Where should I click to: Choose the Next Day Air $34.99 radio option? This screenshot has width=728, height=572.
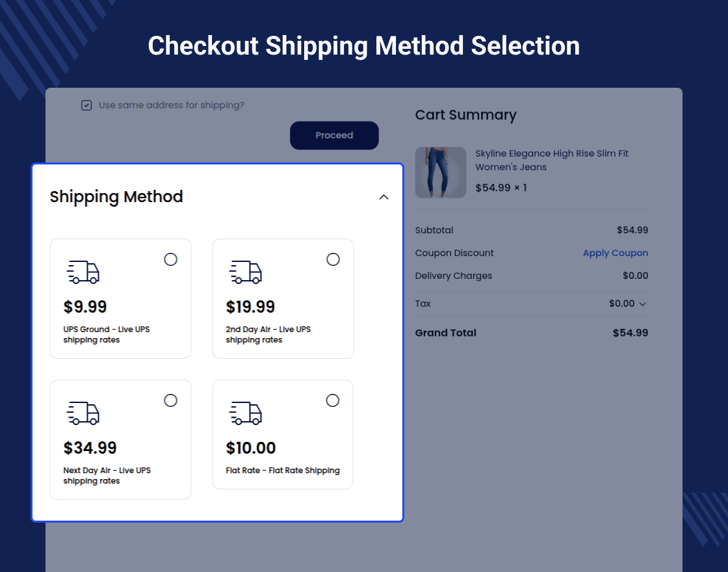(x=170, y=400)
